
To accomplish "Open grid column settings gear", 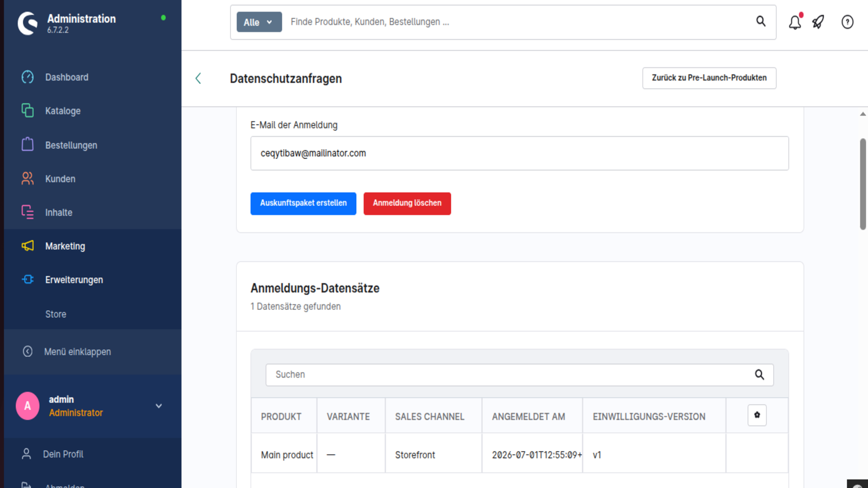I will [757, 415].
